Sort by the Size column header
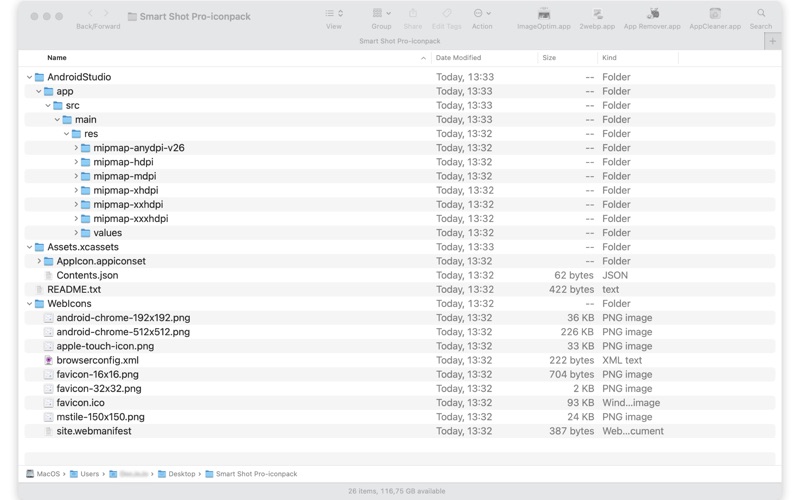 [x=549, y=58]
